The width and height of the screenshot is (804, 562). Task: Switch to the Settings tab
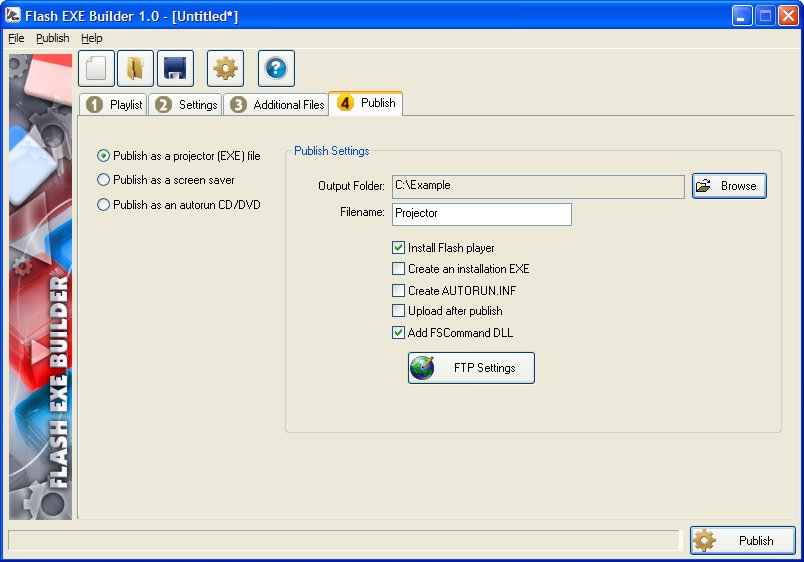[186, 105]
